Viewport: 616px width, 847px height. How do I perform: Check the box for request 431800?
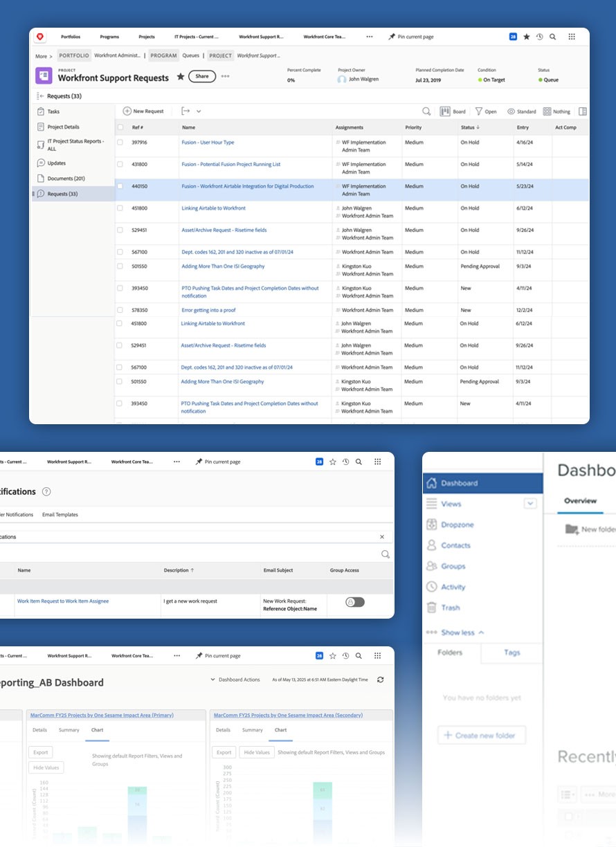click(x=120, y=165)
